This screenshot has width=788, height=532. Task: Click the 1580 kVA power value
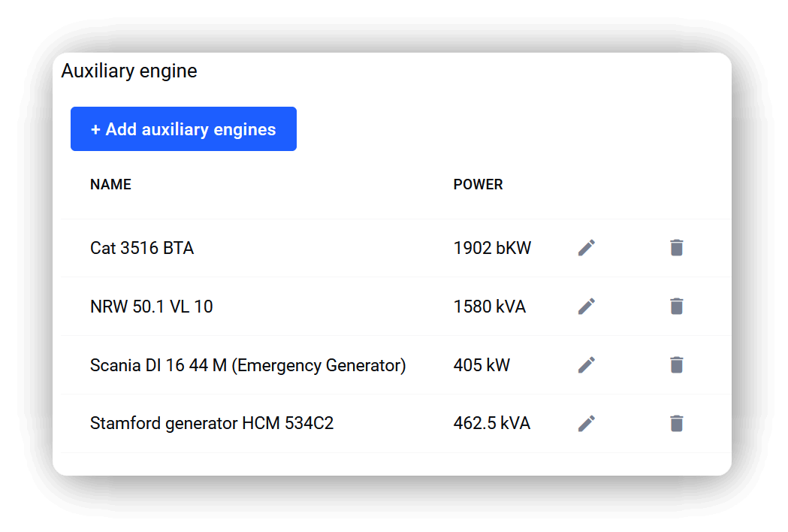tap(490, 307)
